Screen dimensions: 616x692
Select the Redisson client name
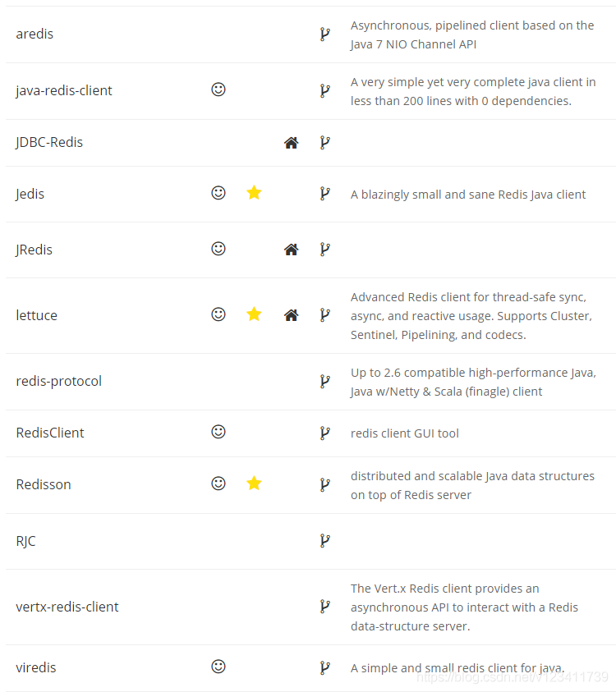tap(44, 484)
